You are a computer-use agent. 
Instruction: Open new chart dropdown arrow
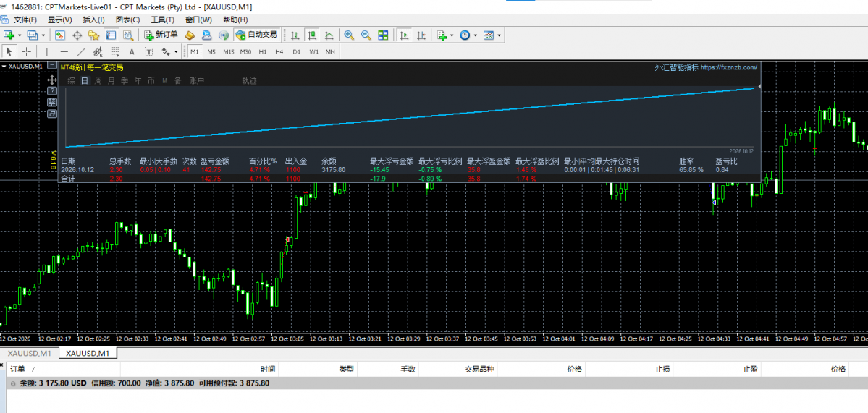pos(20,35)
